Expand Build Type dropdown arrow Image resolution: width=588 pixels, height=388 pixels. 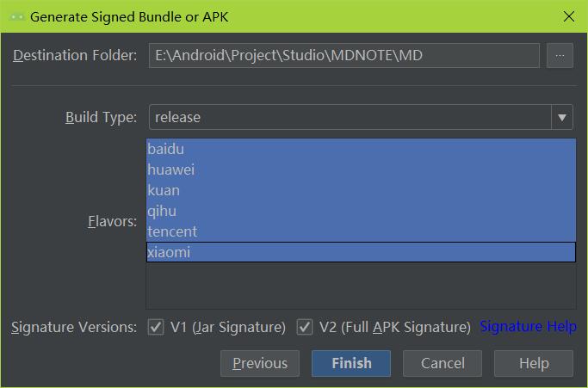point(562,117)
